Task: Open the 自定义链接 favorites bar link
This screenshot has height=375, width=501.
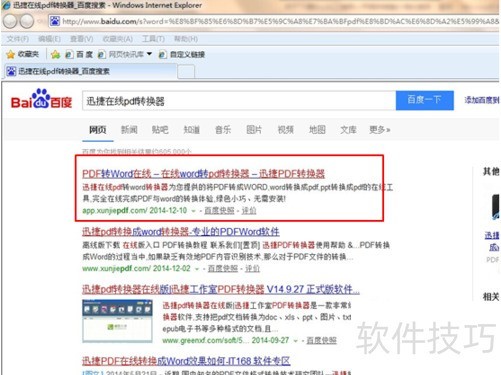Action: coord(182,54)
